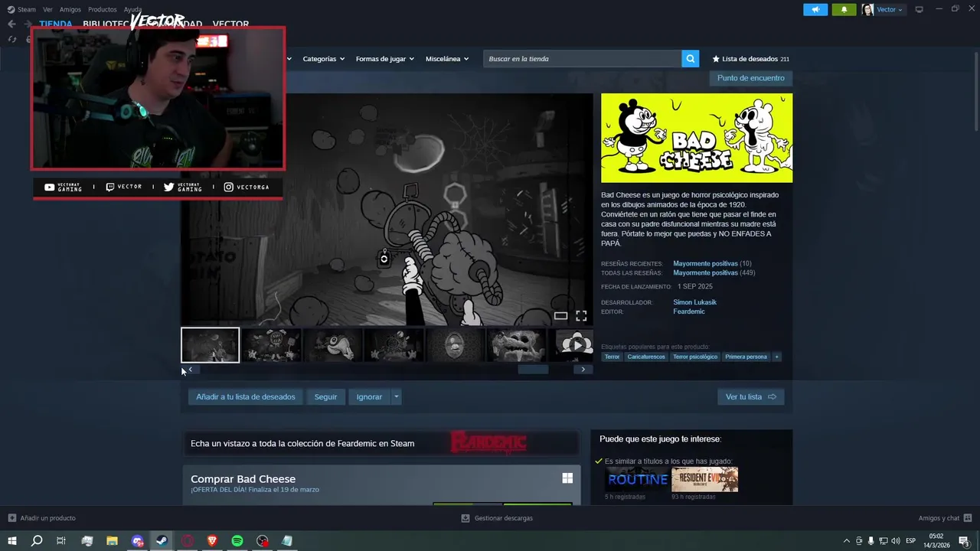This screenshot has width=980, height=551.
Task: Open Opera GX from the taskbar
Action: click(x=187, y=540)
